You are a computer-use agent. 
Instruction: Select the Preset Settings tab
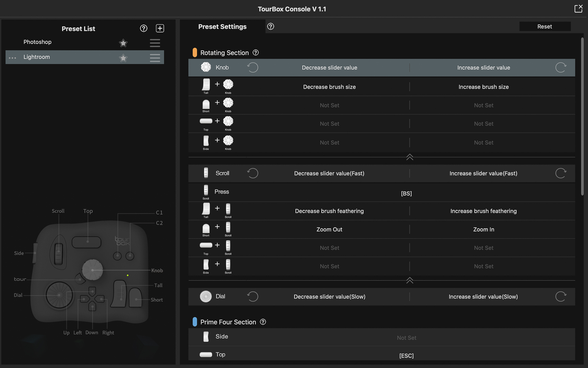(222, 27)
